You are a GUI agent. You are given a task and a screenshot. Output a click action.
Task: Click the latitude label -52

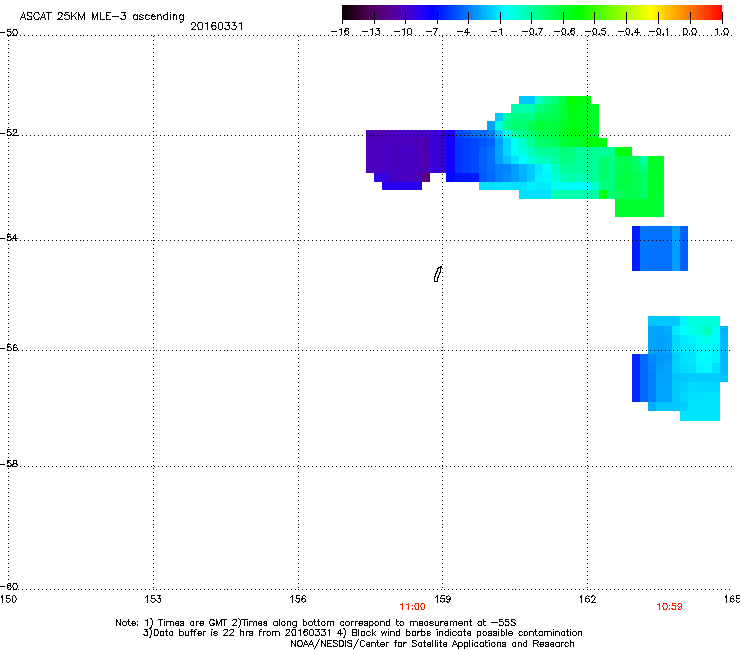coord(9,133)
